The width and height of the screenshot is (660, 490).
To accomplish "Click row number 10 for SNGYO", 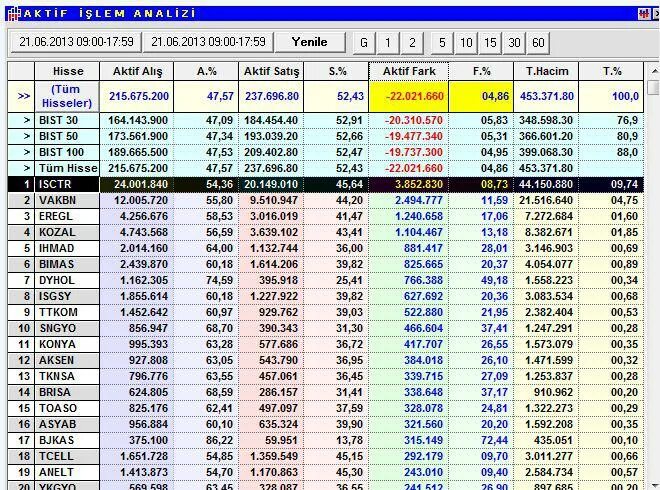I will pyautogui.click(x=21, y=328).
